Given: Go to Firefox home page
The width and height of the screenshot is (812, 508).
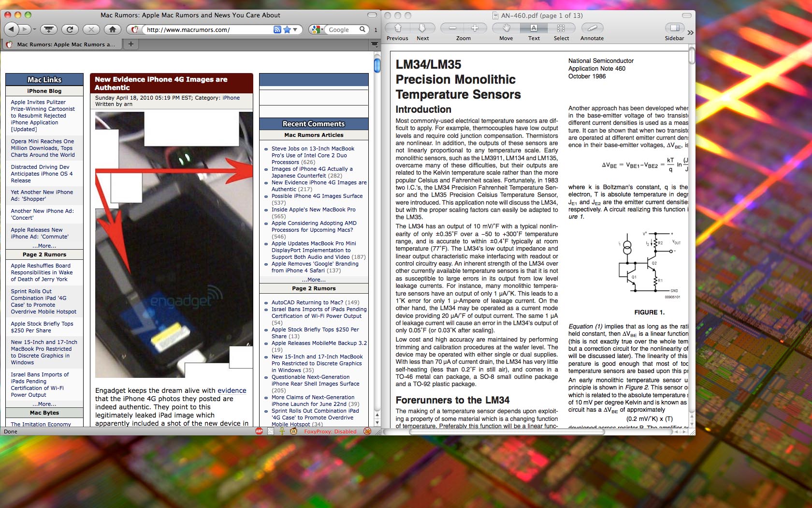Looking at the screenshot, I should coord(113,30).
